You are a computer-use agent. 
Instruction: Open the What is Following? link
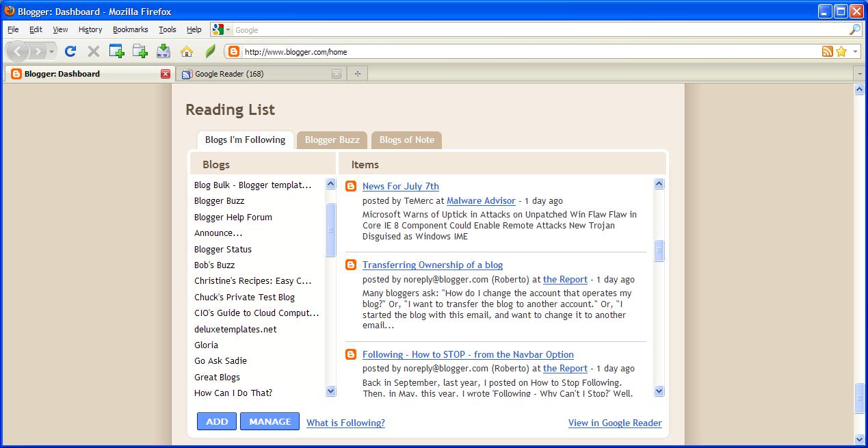click(345, 423)
